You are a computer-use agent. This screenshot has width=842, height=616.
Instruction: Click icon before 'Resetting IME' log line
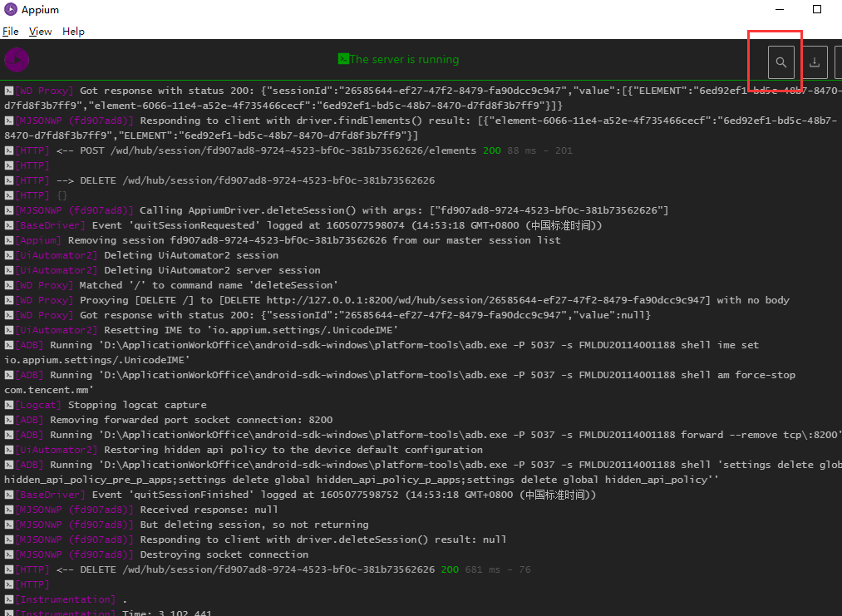[x=8, y=330]
